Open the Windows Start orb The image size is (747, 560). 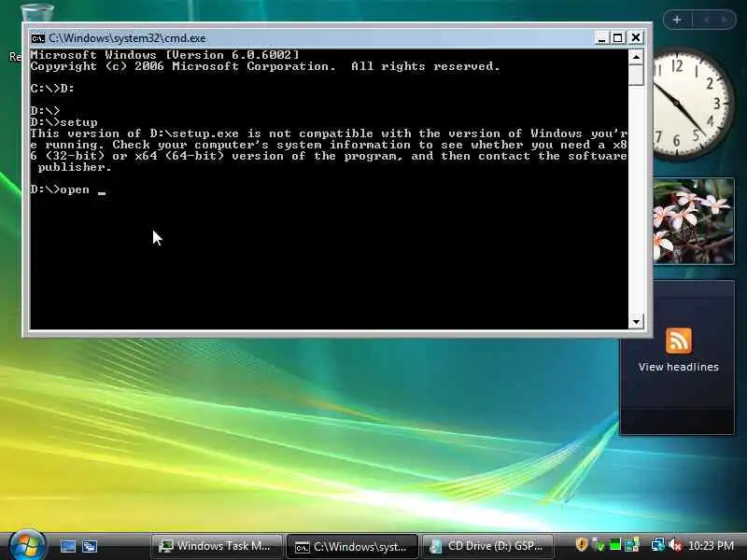(27, 545)
